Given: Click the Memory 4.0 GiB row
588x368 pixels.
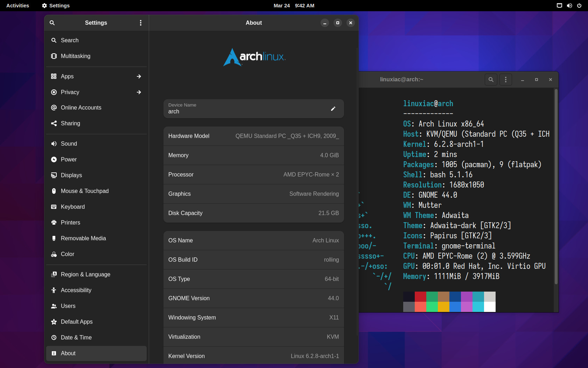Looking at the screenshot, I should point(254,155).
